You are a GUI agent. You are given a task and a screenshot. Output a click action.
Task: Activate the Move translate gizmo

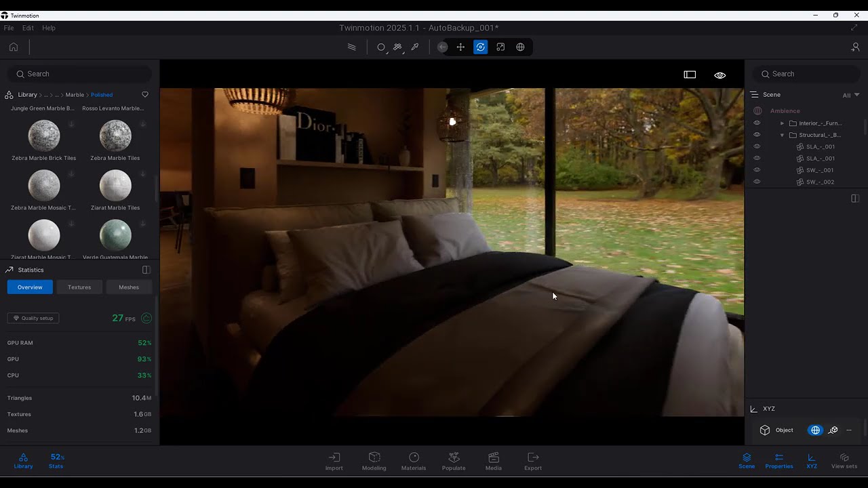pyautogui.click(x=460, y=47)
